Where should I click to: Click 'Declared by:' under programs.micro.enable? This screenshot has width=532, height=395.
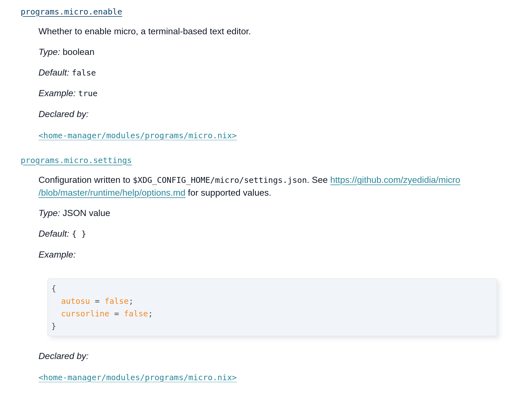63,114
